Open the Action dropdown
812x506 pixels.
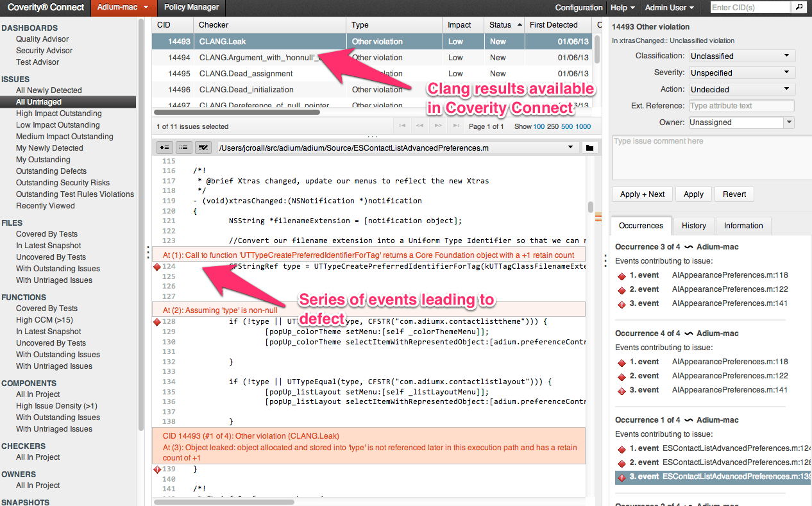coord(742,90)
